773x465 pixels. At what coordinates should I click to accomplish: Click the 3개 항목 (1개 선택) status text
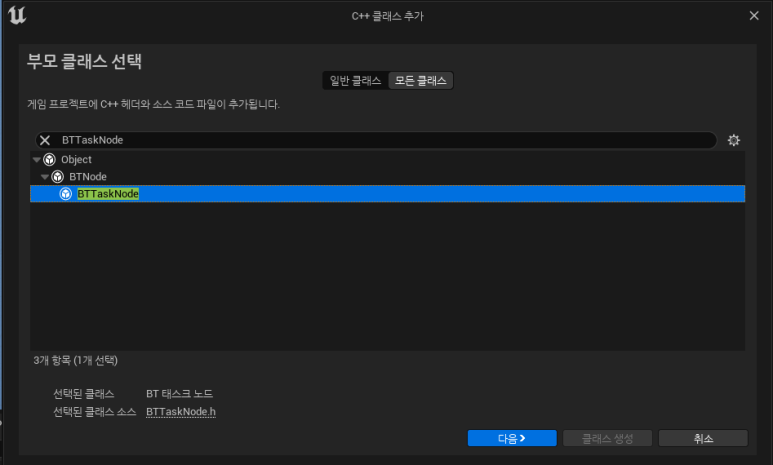75,360
